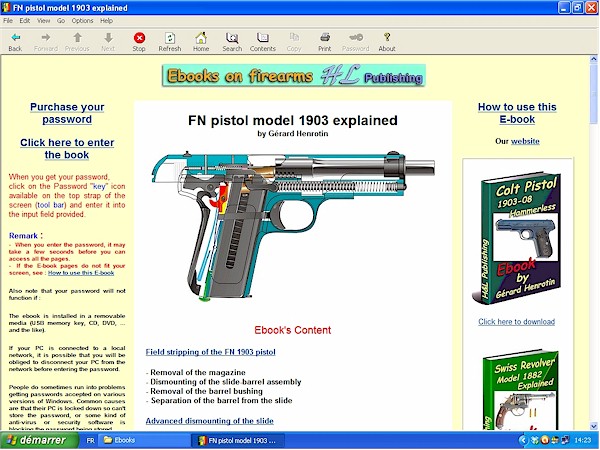Stop loading with the red Stop icon
This screenshot has height=450, width=600.
(x=139, y=38)
